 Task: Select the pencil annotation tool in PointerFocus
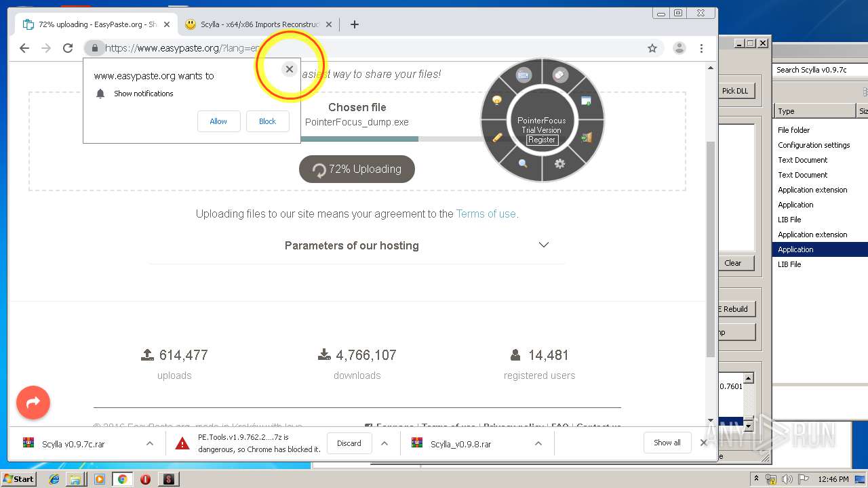[497, 138]
